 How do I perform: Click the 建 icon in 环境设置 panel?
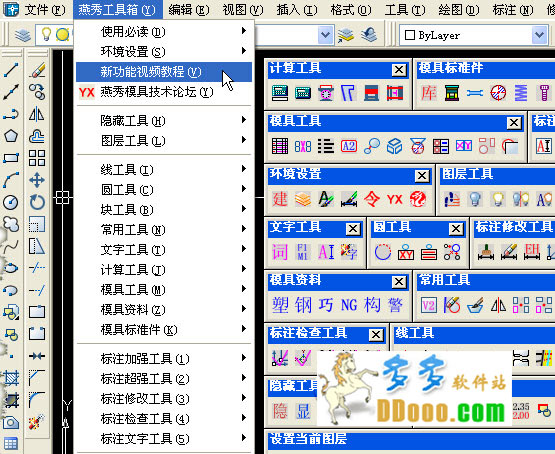pos(280,199)
